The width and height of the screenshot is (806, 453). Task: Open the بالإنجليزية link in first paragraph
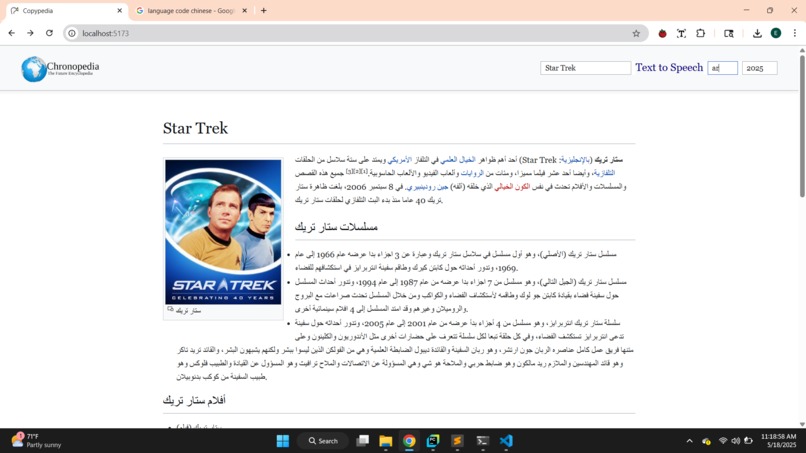574,160
